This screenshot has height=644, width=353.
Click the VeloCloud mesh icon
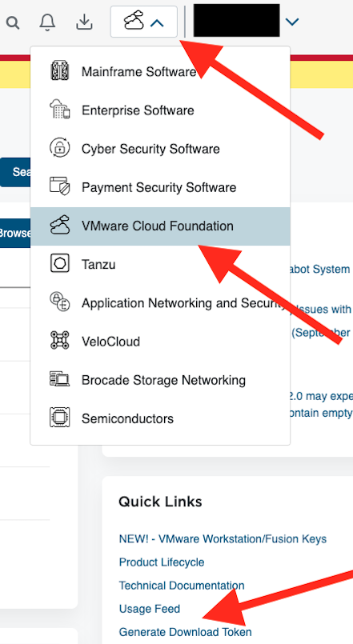point(59,342)
